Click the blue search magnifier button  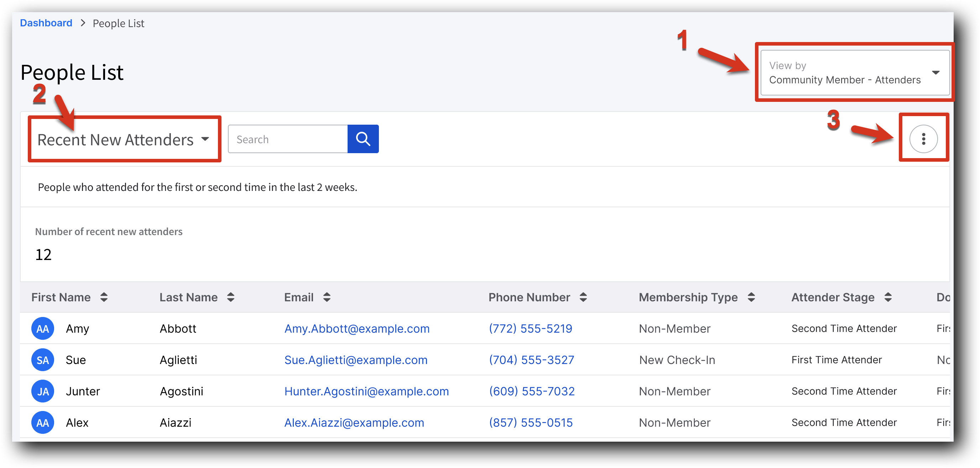tap(363, 139)
